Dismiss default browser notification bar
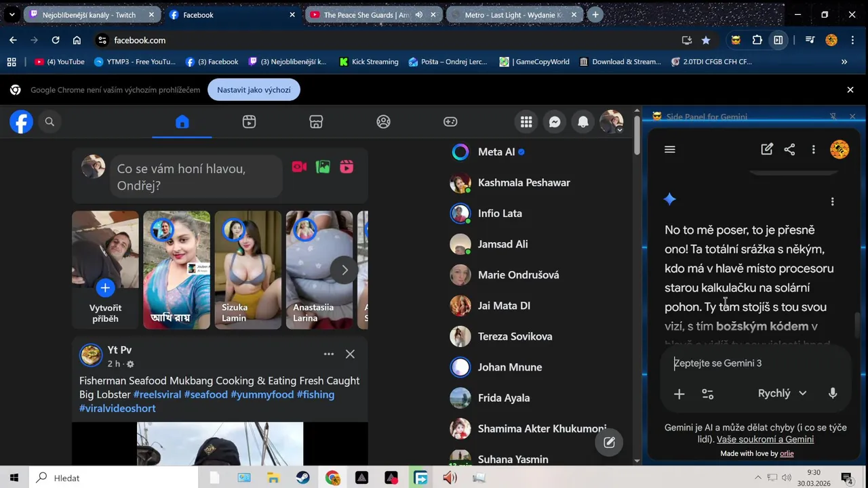Image resolution: width=868 pixels, height=488 pixels. click(x=850, y=89)
